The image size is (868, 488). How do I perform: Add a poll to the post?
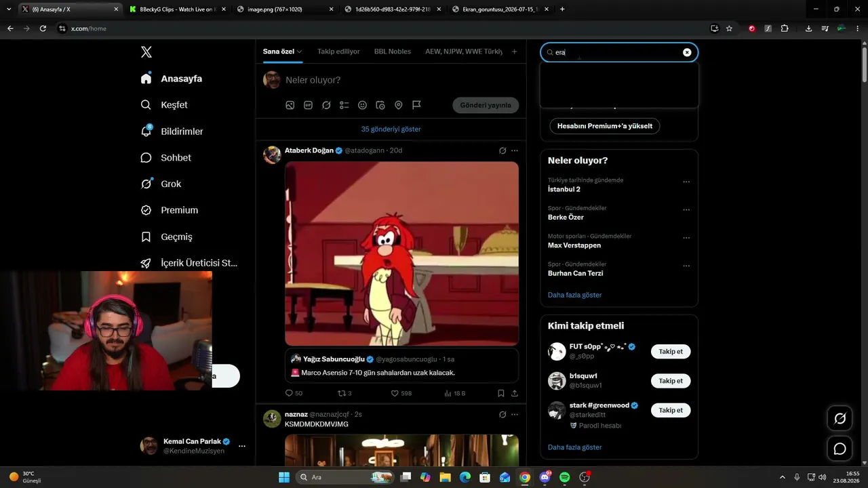point(344,105)
